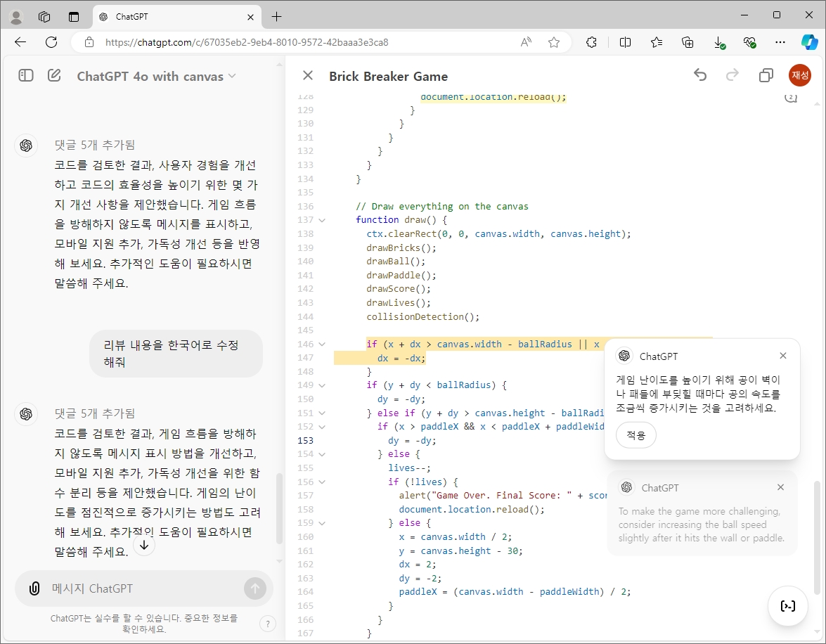Screen dimensions: 826x644
Task: Copy canvas code to clipboard
Action: (x=766, y=75)
